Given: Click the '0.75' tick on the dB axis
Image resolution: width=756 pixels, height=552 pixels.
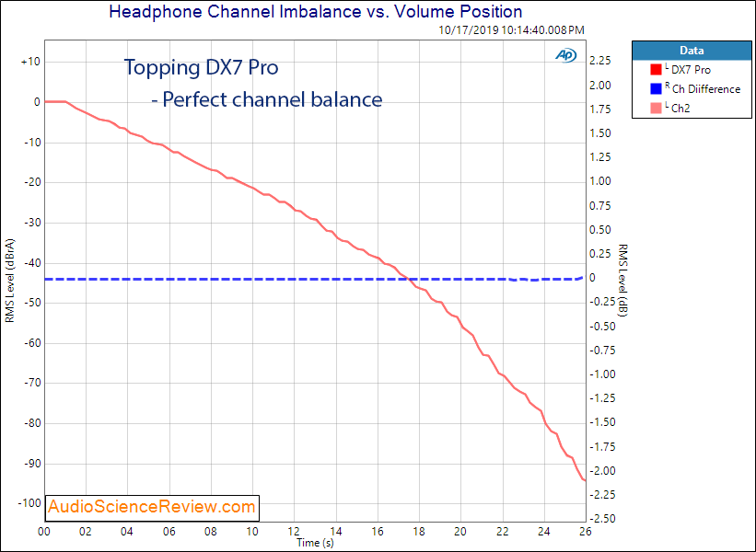Looking at the screenshot, I should click(600, 206).
